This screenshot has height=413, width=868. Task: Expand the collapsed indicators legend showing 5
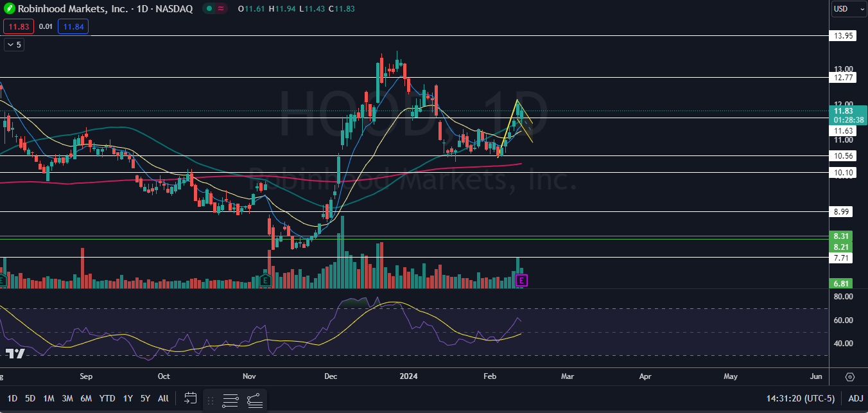[x=13, y=45]
